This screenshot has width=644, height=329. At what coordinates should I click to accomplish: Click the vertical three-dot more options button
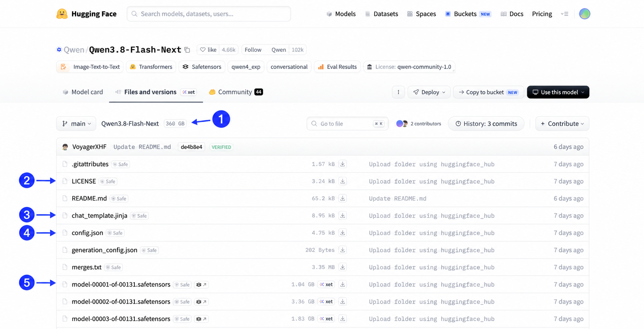coord(398,92)
